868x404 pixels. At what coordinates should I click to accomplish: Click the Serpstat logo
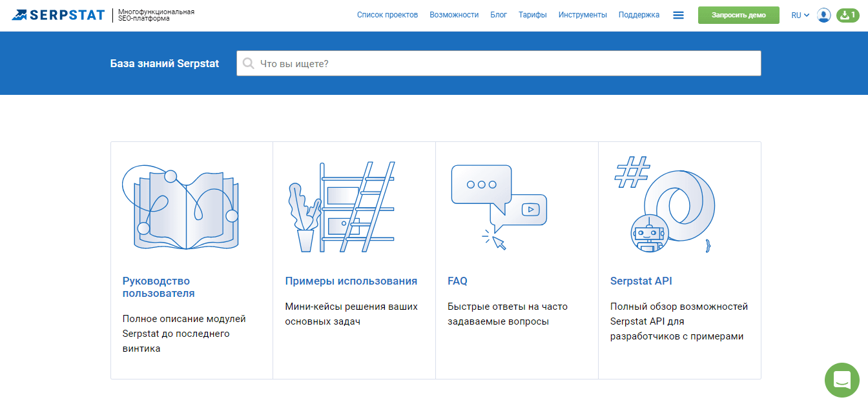[x=57, y=15]
